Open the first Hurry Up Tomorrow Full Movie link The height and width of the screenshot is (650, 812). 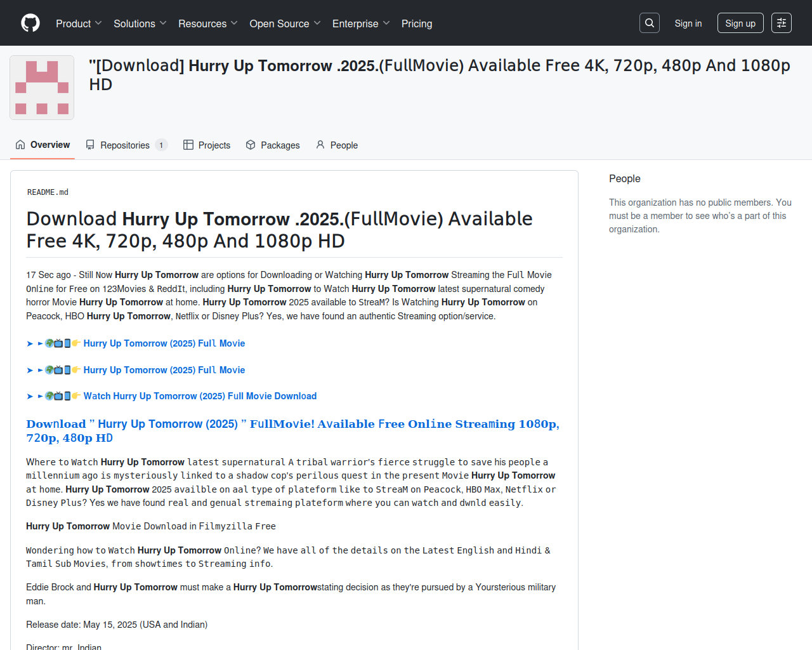(164, 343)
